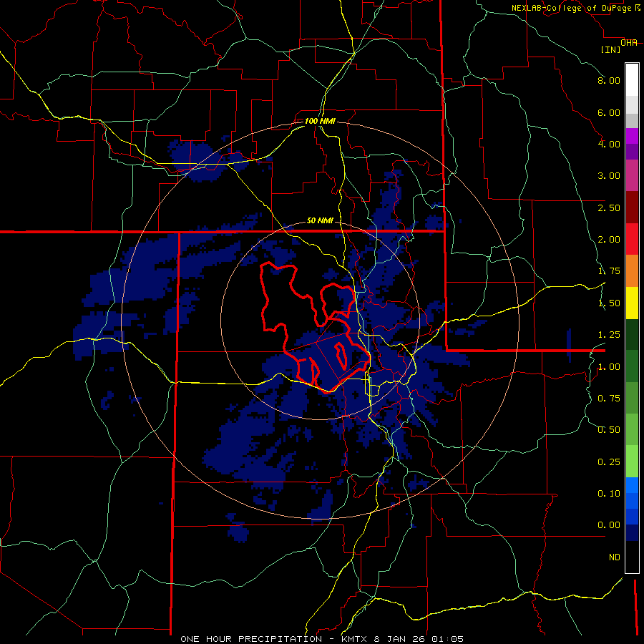Select the bright magenta legend swatch
The width and height of the screenshot is (644, 644).
tap(632, 136)
